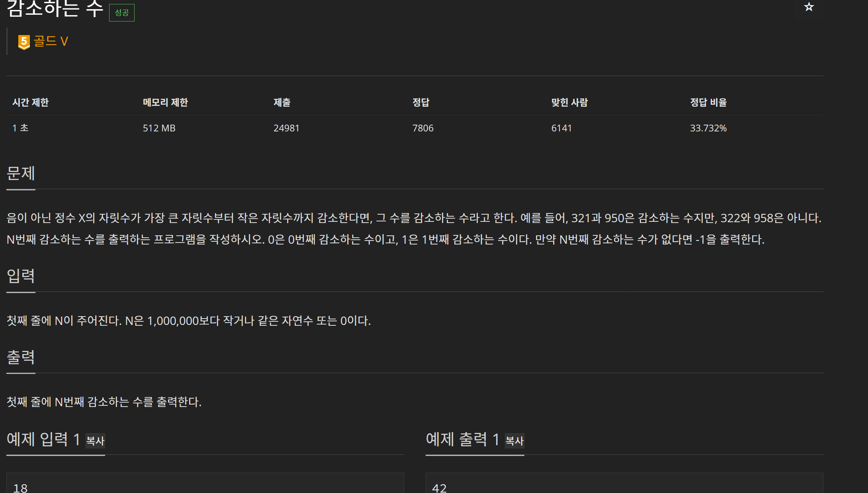Click the 감소하는 수 problem title

[55, 9]
